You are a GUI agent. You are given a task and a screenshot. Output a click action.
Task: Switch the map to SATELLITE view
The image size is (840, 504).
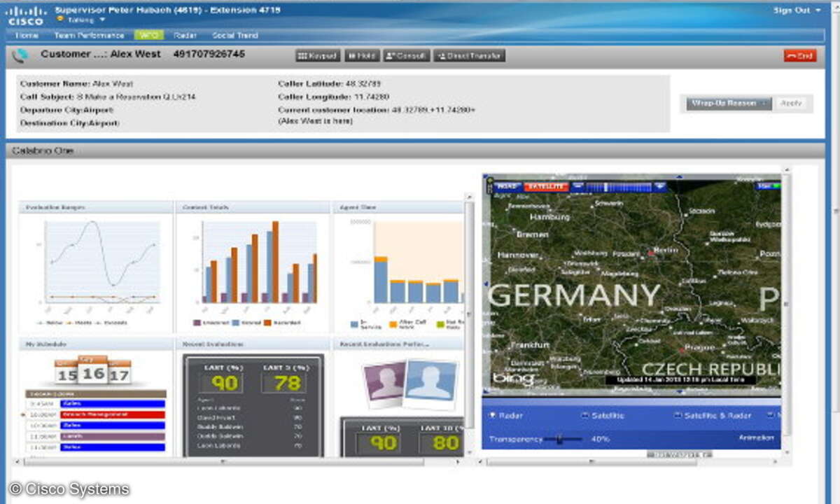[545, 187]
